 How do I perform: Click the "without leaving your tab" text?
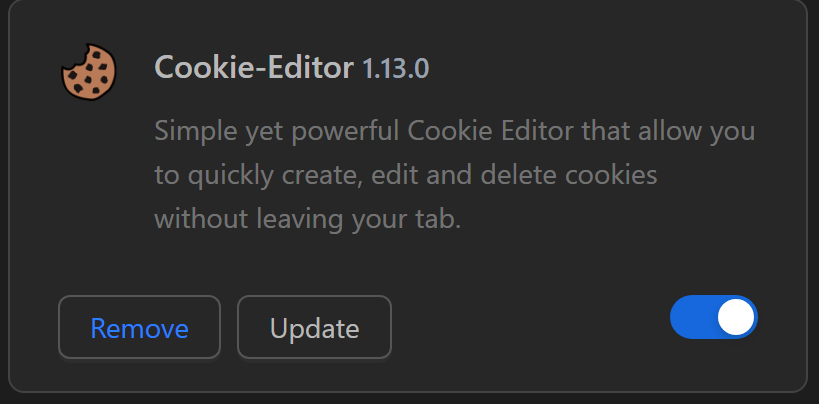coord(307,219)
